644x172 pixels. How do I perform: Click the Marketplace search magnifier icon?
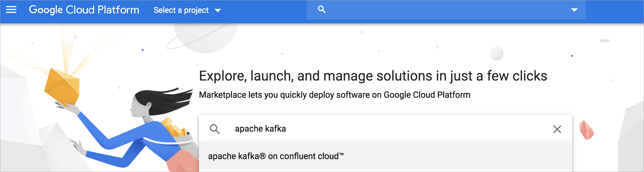215,129
